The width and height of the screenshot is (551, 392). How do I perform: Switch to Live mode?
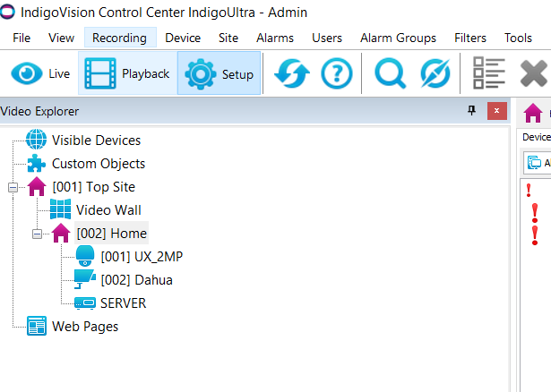tap(41, 73)
